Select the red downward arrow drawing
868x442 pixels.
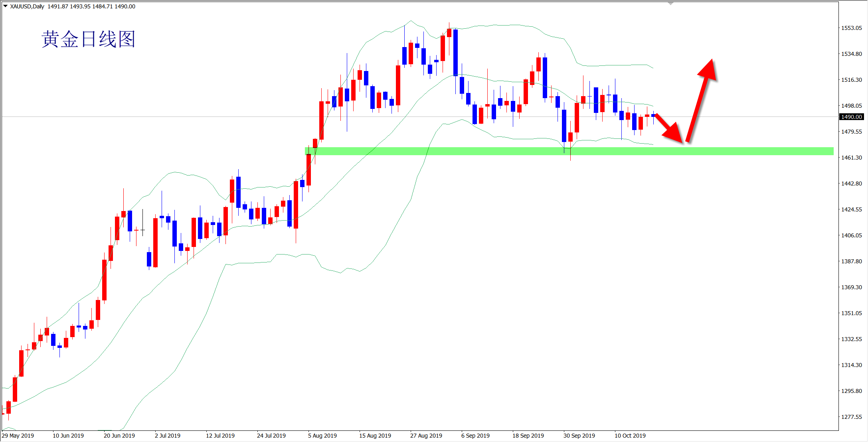[669, 128]
